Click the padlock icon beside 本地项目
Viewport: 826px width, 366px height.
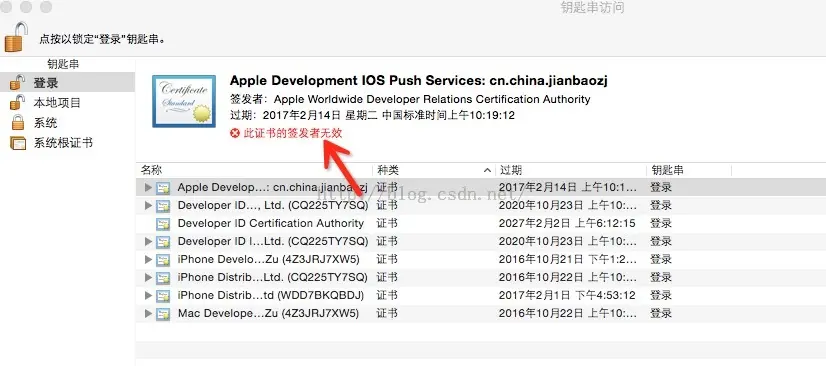pyautogui.click(x=17, y=102)
